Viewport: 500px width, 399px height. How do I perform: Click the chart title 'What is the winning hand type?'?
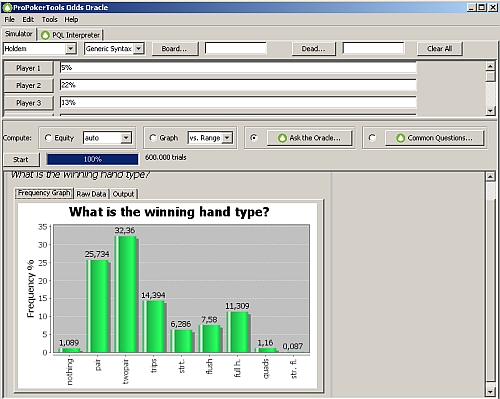(169, 212)
